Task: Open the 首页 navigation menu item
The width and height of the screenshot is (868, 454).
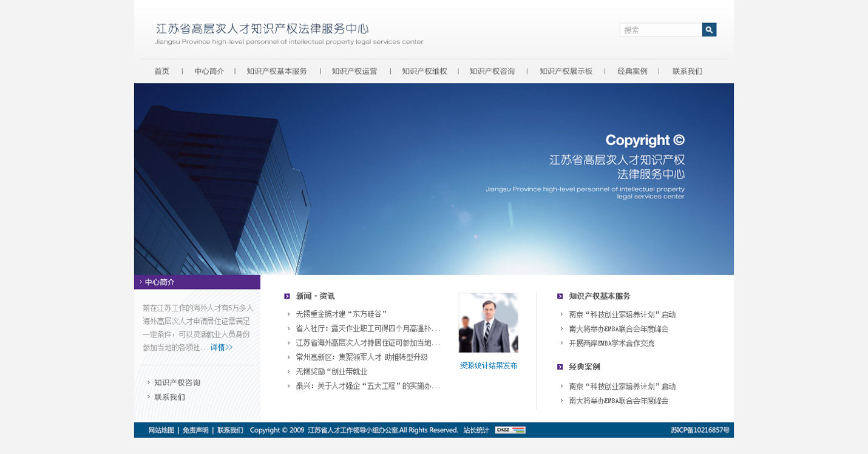Action: (x=161, y=71)
